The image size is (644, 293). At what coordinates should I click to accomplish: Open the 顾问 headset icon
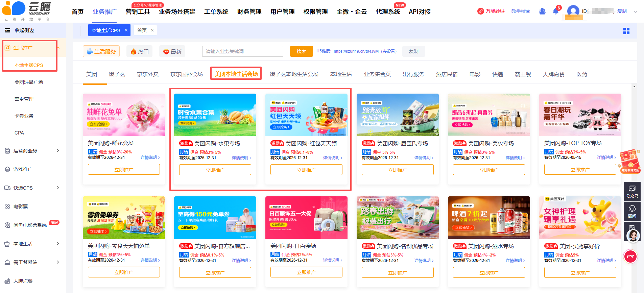(632, 211)
